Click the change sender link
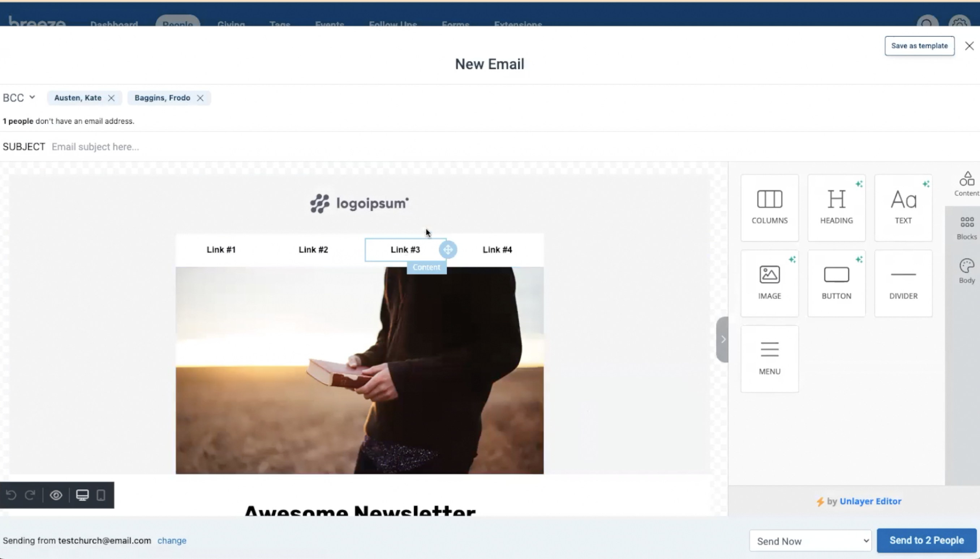This screenshot has height=559, width=980. (x=172, y=540)
